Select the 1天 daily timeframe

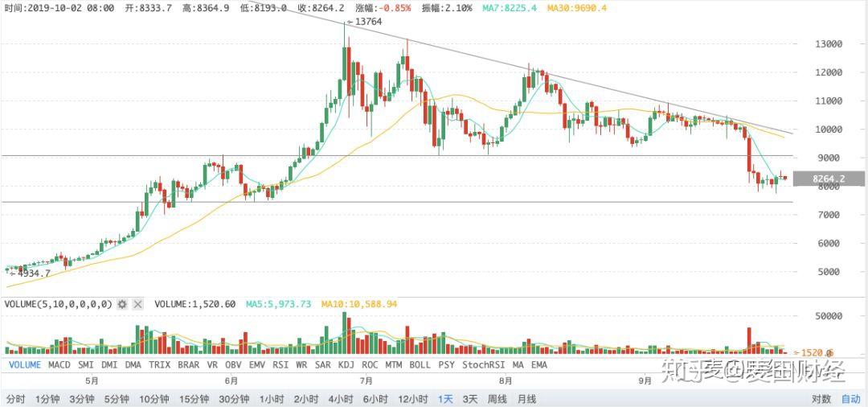(x=445, y=399)
